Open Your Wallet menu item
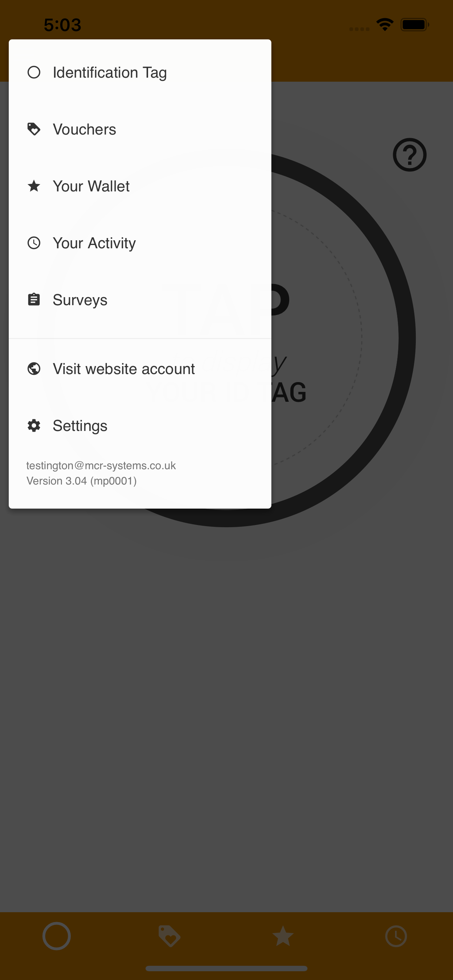The width and height of the screenshot is (453, 980). click(140, 186)
